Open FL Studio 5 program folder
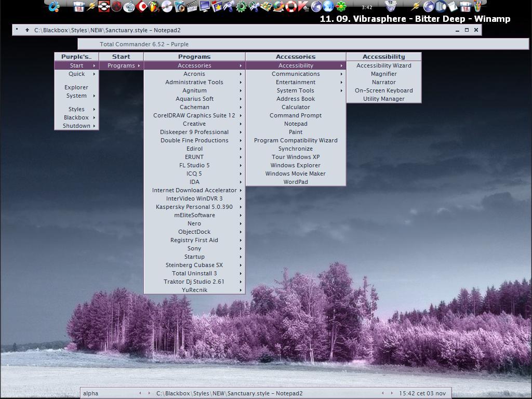532x399 pixels. pos(194,165)
